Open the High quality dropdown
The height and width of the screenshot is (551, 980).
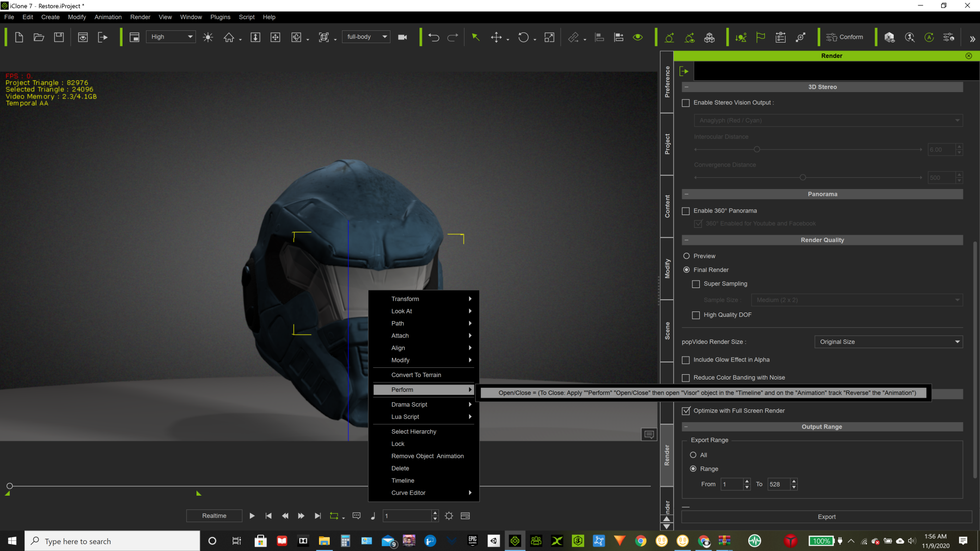(171, 37)
